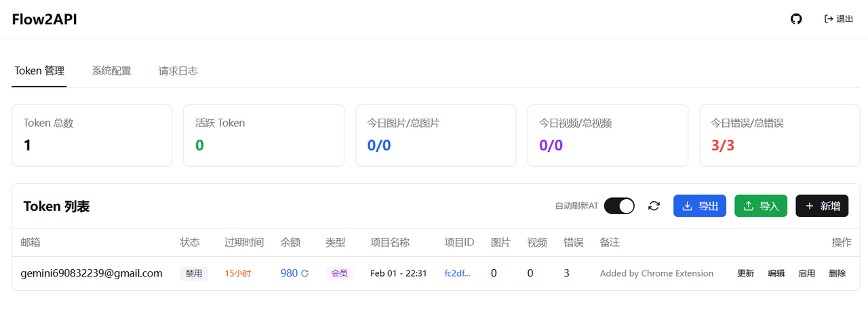This screenshot has height=324, width=868.
Task: Switch to the Token 管理 tab
Action: pyautogui.click(x=39, y=70)
